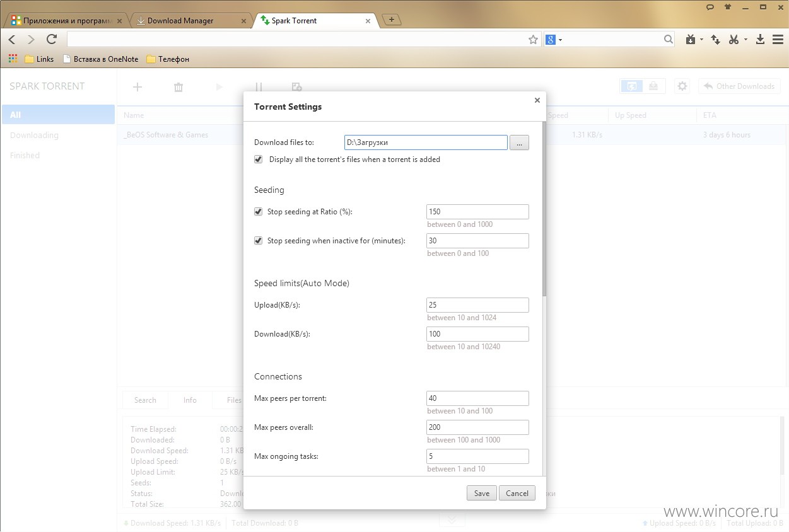Click the inactive minutes value field
The width and height of the screenshot is (789, 532).
coord(477,241)
